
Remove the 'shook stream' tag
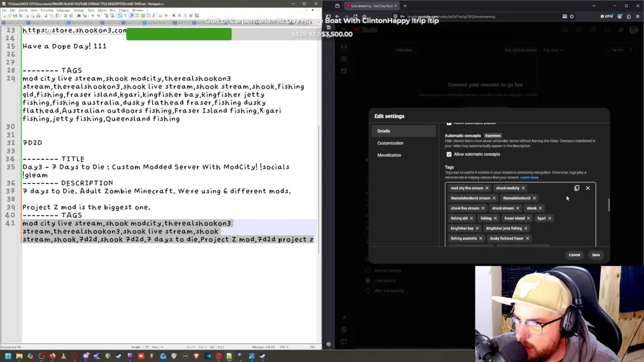(x=517, y=208)
